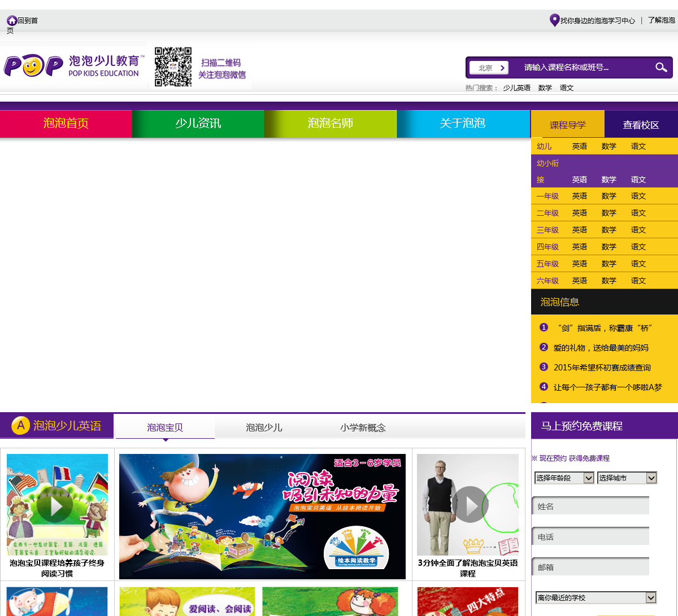Select the 小学新概念 tab
The height and width of the screenshot is (616, 678).
click(x=363, y=427)
